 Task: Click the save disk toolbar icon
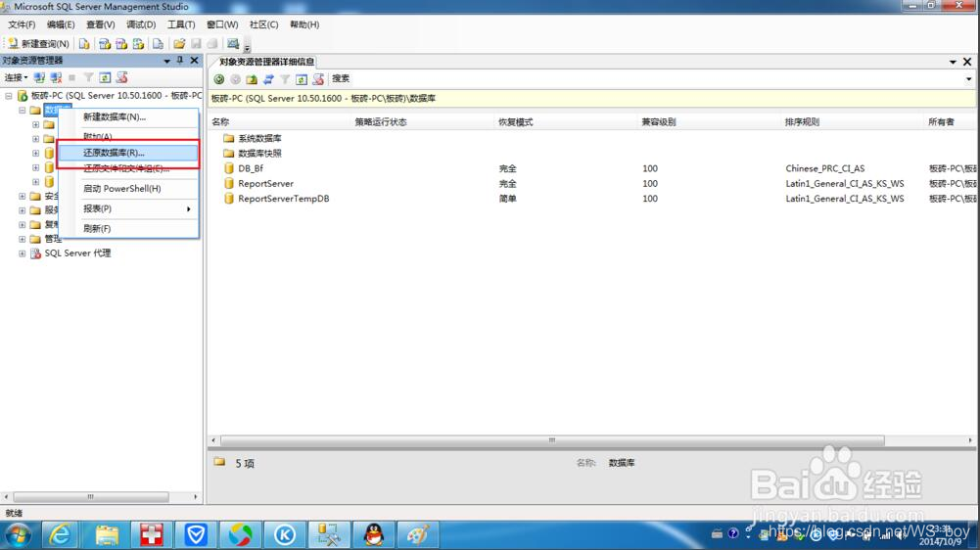click(x=196, y=43)
